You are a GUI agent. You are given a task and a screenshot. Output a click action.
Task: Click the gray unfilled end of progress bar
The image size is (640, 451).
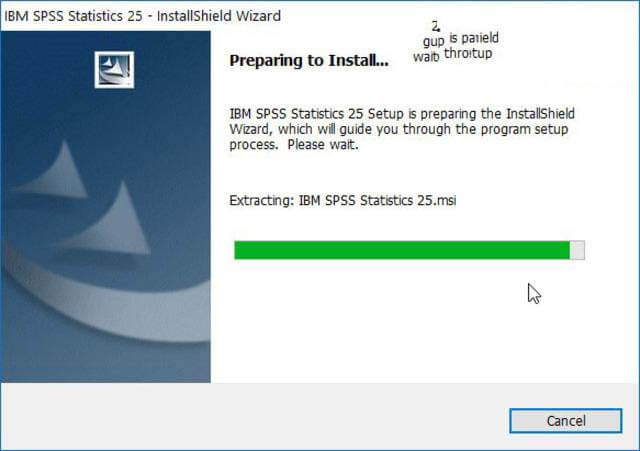point(577,250)
